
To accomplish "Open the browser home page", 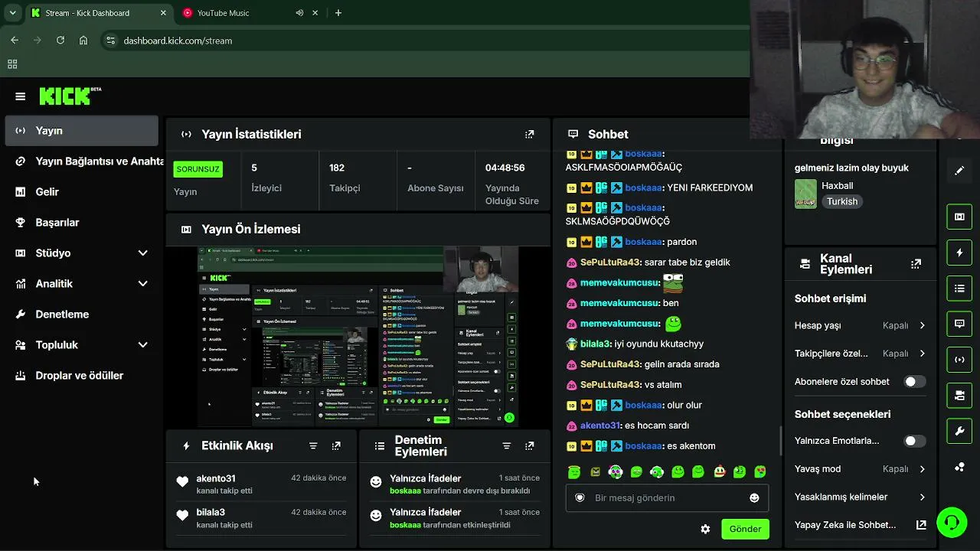I will click(x=83, y=40).
